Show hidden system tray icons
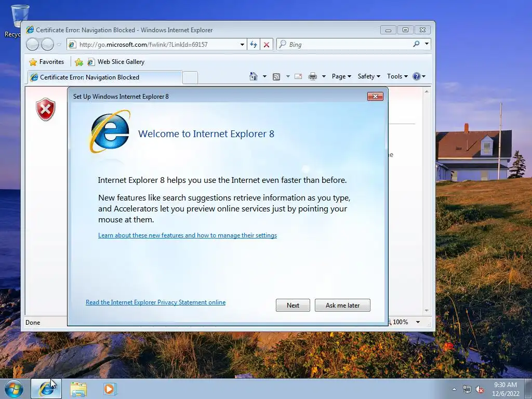Viewport: 532px width, 399px height. (454, 389)
